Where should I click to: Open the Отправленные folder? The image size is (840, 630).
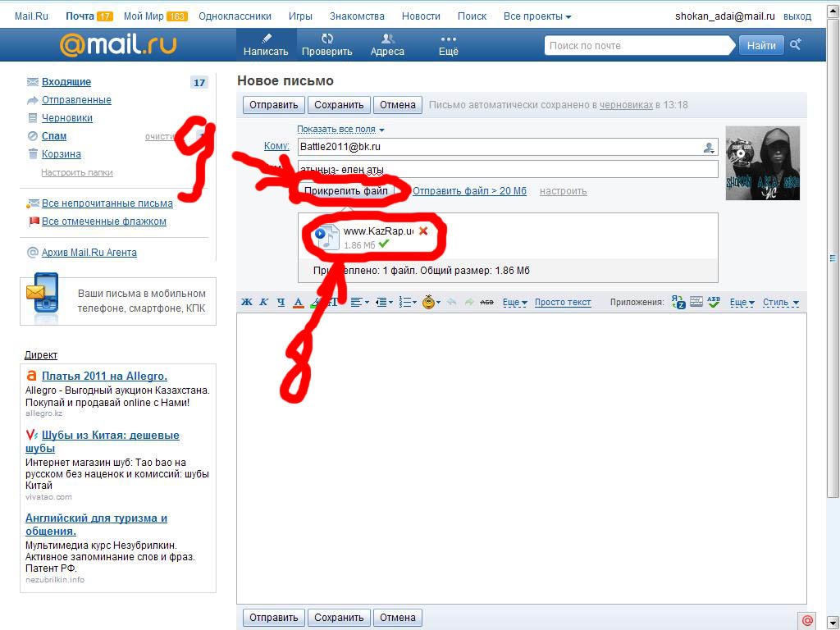[x=76, y=100]
